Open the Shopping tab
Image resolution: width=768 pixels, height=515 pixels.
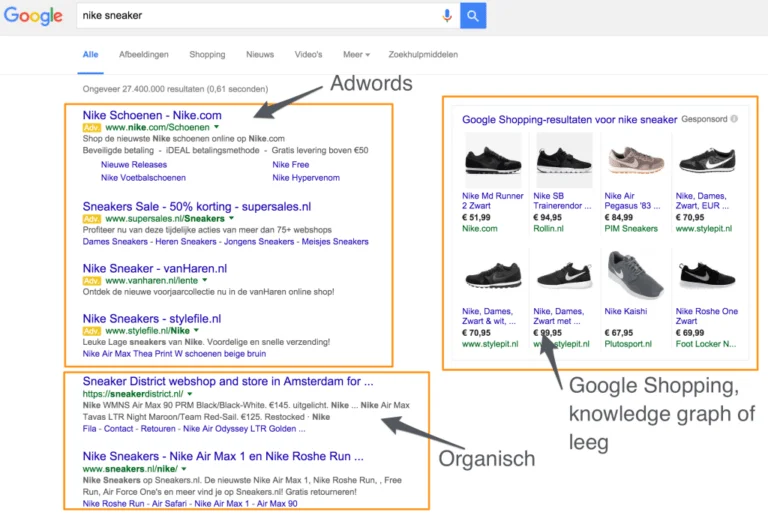pyautogui.click(x=207, y=54)
